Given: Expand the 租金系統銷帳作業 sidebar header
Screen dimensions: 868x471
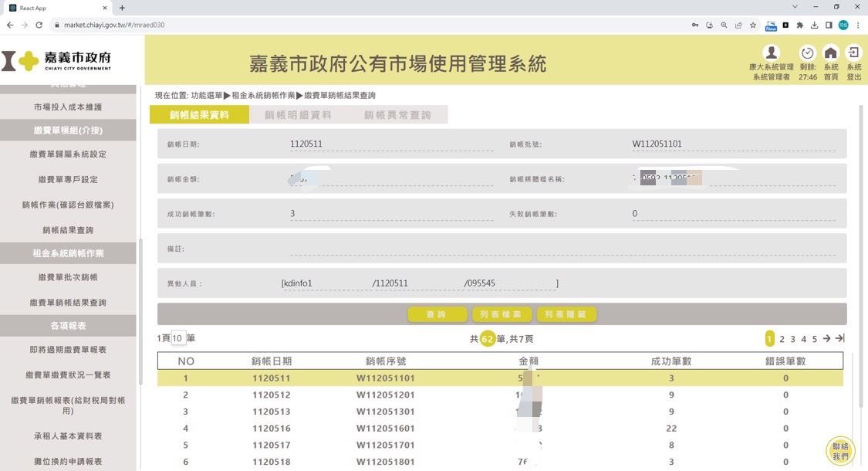Looking at the screenshot, I should point(68,253).
